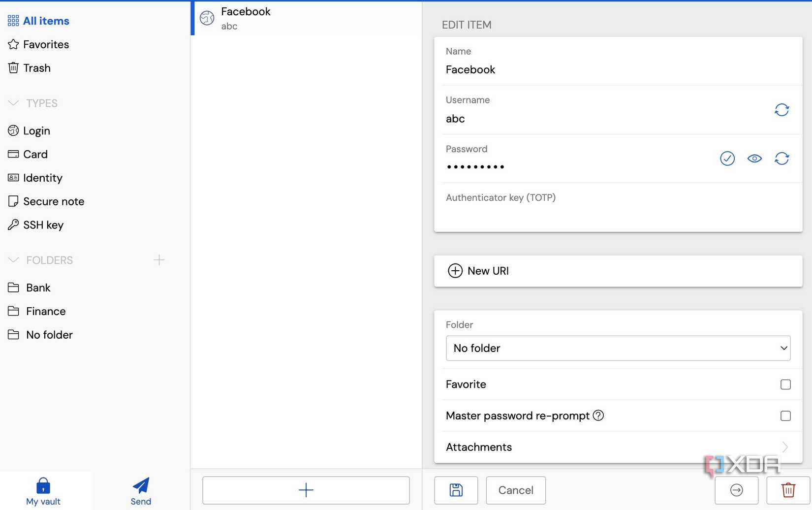Image resolution: width=812 pixels, height=510 pixels.
Task: Edit the Name field containing Facebook
Action: [x=618, y=61]
